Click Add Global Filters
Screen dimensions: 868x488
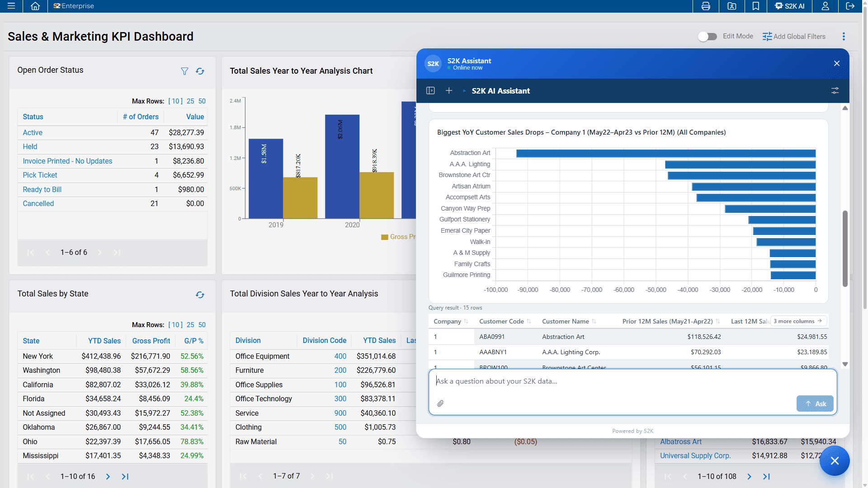[x=794, y=37]
